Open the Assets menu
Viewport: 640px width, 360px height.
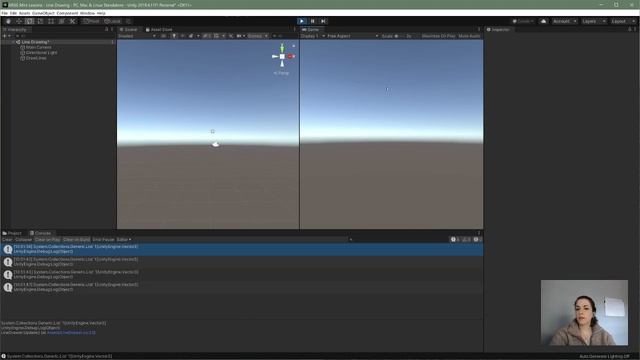[24, 13]
